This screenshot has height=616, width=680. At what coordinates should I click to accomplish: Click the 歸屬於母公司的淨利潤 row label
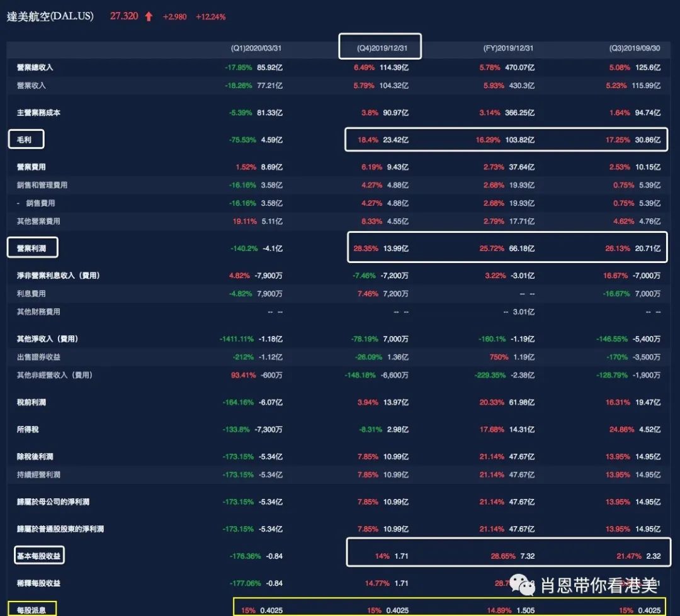53,502
